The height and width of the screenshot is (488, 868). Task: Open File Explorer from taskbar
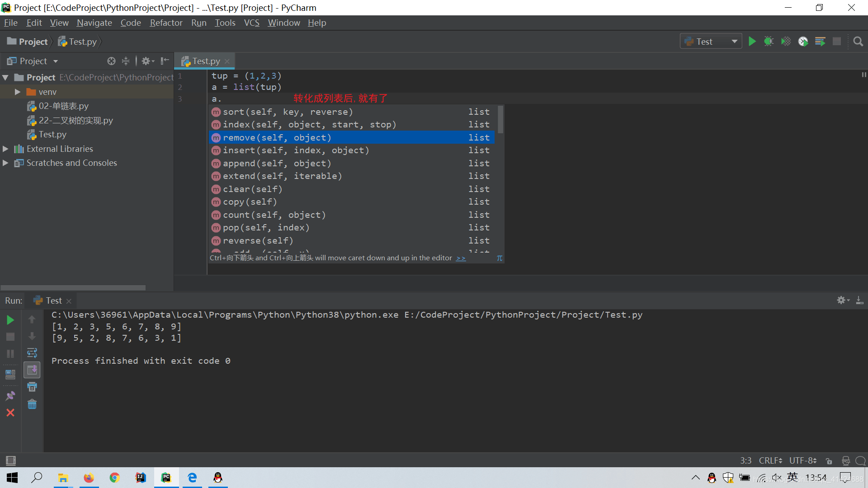pyautogui.click(x=63, y=478)
